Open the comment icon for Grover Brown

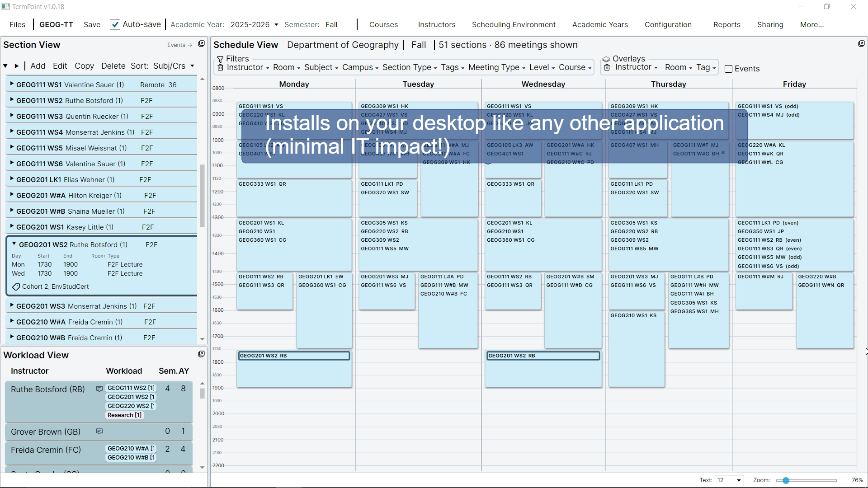click(99, 432)
